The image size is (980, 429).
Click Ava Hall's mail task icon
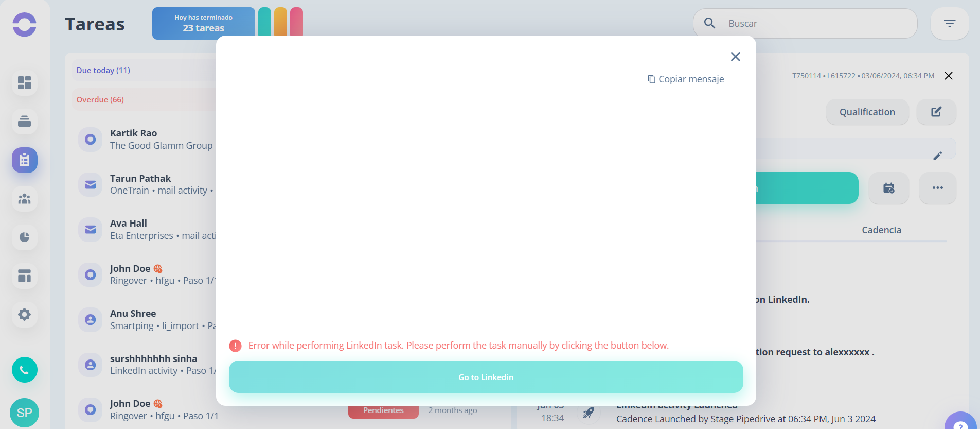coord(91,230)
